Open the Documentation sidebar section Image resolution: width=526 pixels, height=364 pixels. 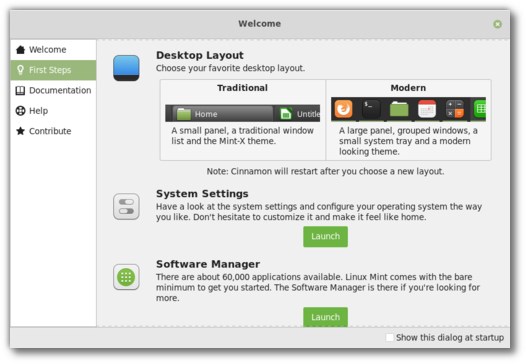pyautogui.click(x=53, y=90)
